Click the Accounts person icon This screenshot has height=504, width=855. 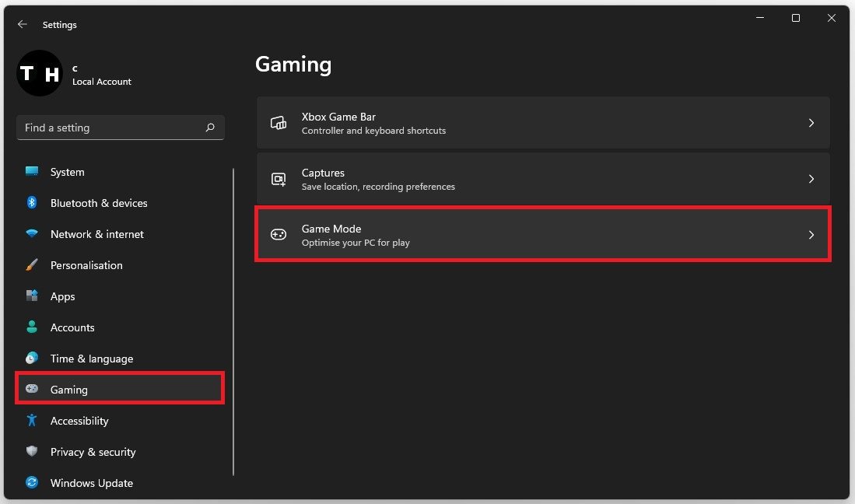pyautogui.click(x=32, y=327)
